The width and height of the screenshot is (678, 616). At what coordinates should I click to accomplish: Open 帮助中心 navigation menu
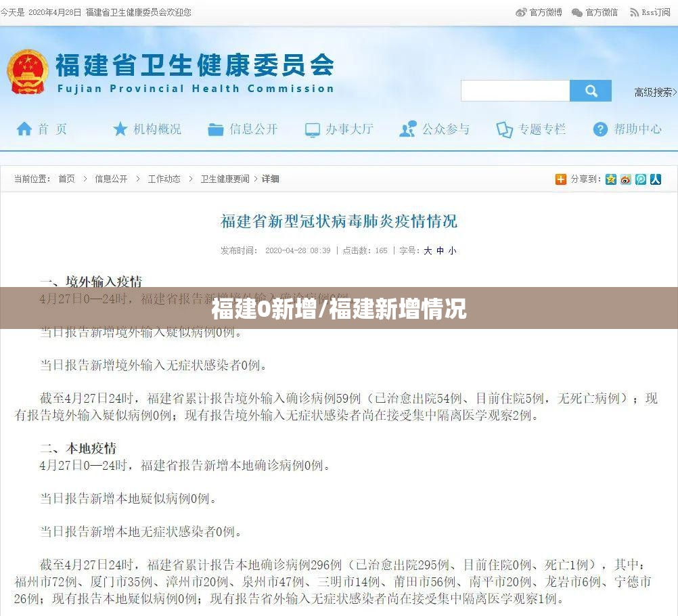[x=627, y=129]
